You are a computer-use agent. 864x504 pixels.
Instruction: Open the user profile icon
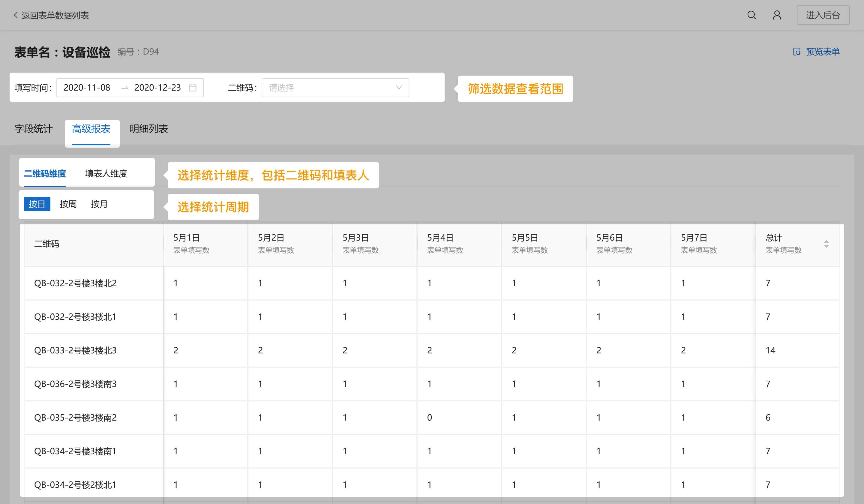(x=777, y=15)
